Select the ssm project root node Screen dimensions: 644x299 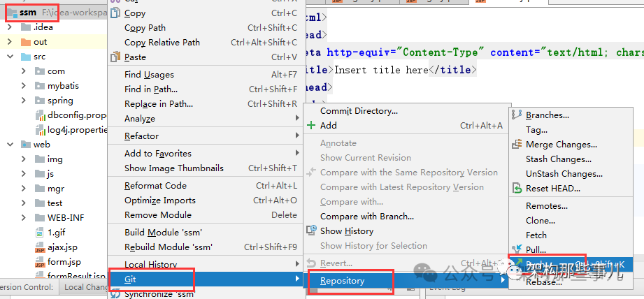[x=28, y=12]
